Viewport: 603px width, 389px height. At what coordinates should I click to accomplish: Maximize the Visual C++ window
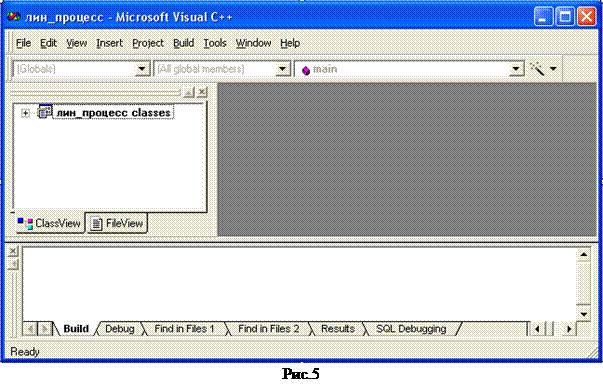565,17
